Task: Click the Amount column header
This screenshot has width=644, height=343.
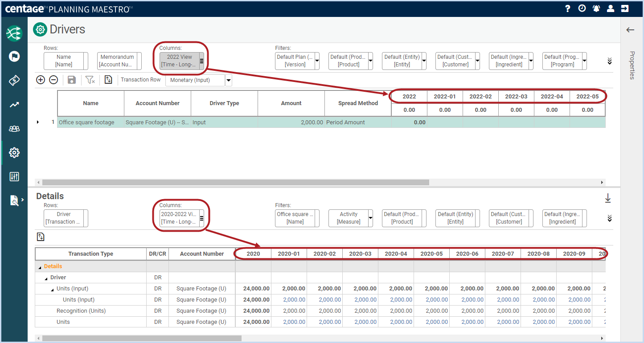Action: (291, 103)
